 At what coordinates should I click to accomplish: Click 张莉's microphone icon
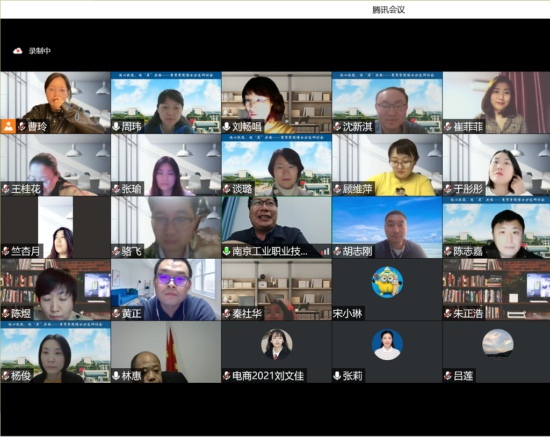click(337, 376)
